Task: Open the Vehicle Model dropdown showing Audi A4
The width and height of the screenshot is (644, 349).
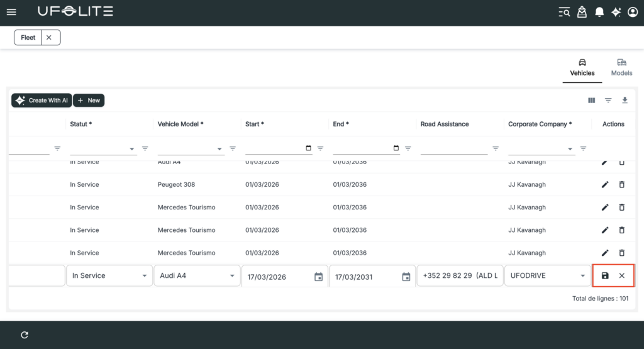Action: 197,276
